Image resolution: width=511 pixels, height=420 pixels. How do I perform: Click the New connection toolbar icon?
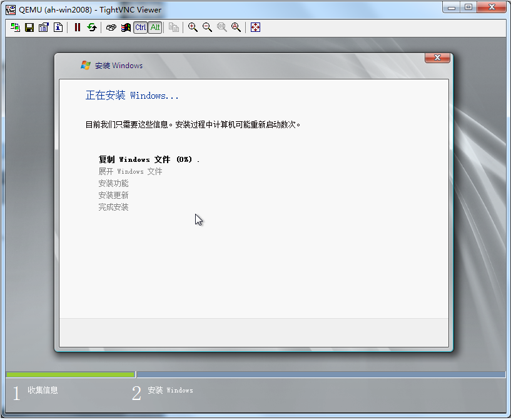point(16,27)
